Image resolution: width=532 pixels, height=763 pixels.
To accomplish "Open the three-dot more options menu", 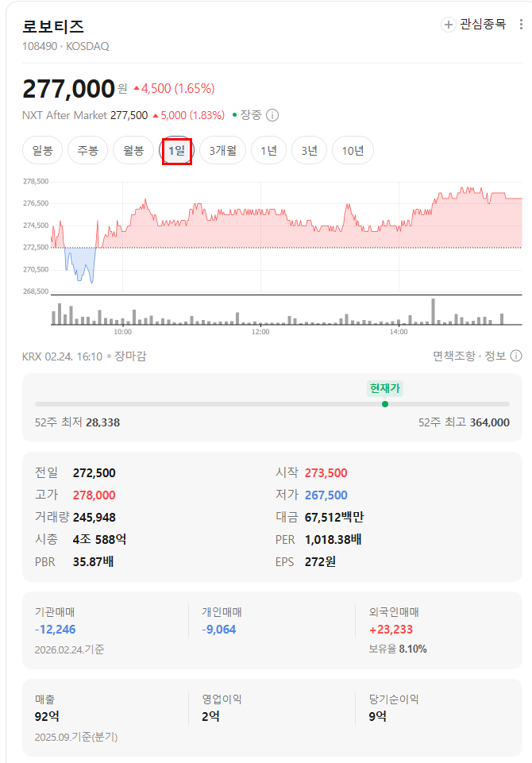I will [522, 25].
